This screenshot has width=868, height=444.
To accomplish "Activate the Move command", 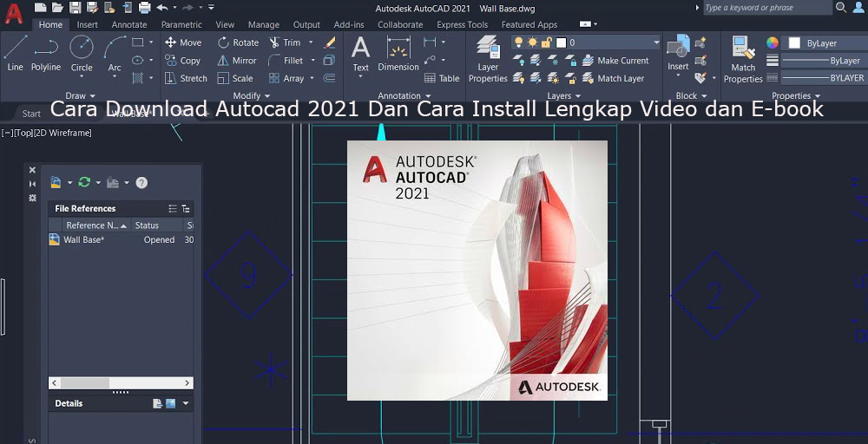I will click(x=183, y=42).
